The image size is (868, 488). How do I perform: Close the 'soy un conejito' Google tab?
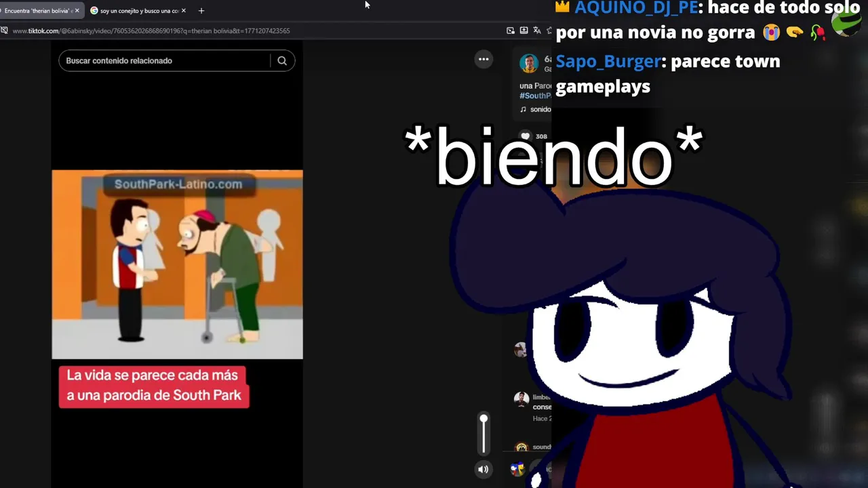coord(184,11)
